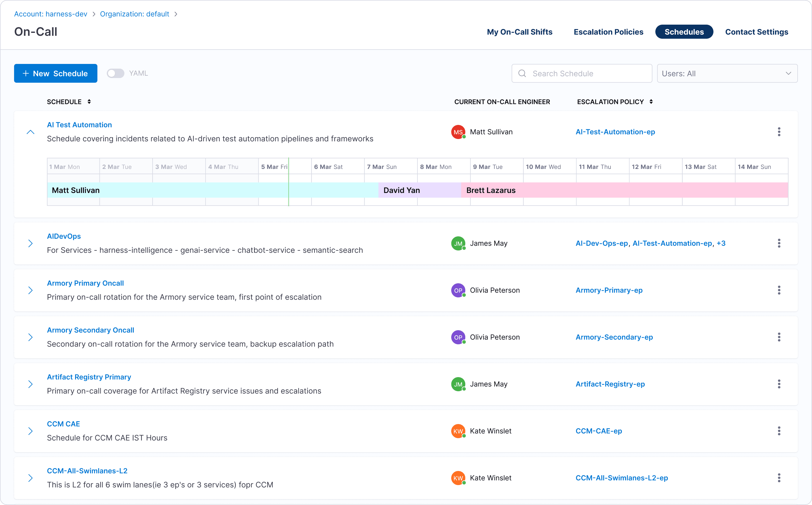The image size is (812, 505).
Task: Click David Yan's purple shift block
Action: pyautogui.click(x=419, y=190)
